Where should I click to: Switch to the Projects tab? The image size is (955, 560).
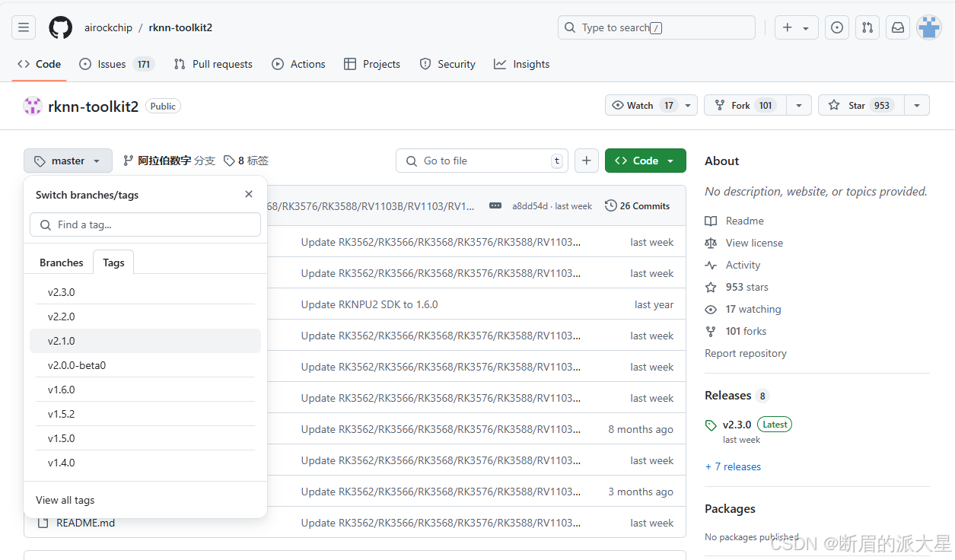click(x=372, y=64)
